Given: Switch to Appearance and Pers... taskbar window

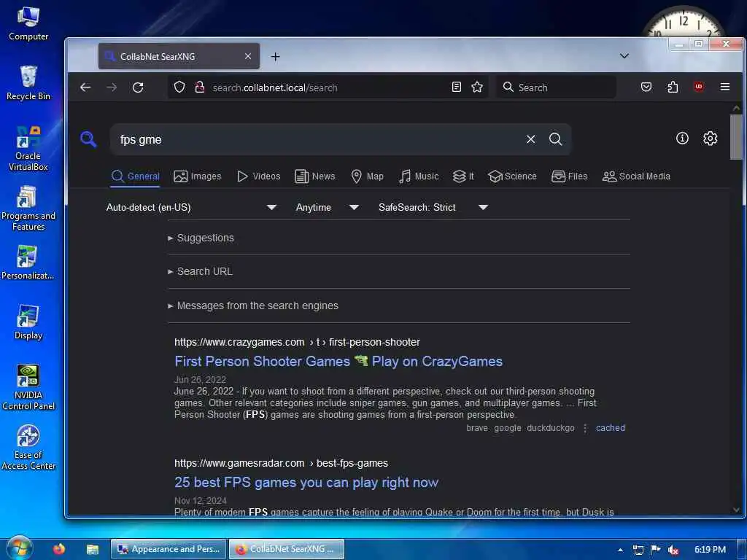Looking at the screenshot, I should (x=169, y=549).
